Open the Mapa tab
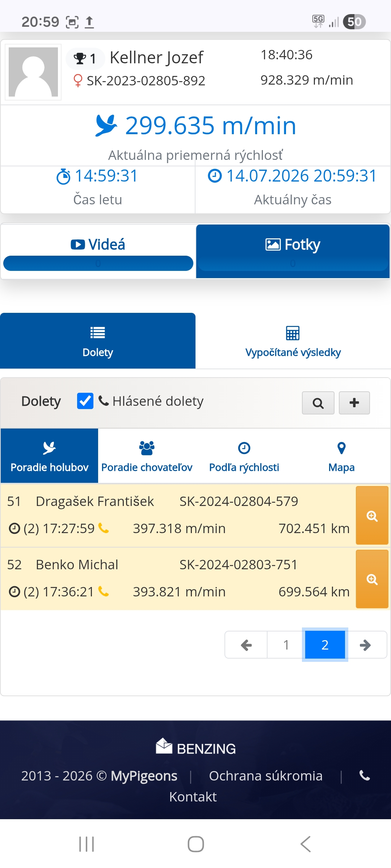Image resolution: width=391 pixels, height=868 pixels. point(341,456)
